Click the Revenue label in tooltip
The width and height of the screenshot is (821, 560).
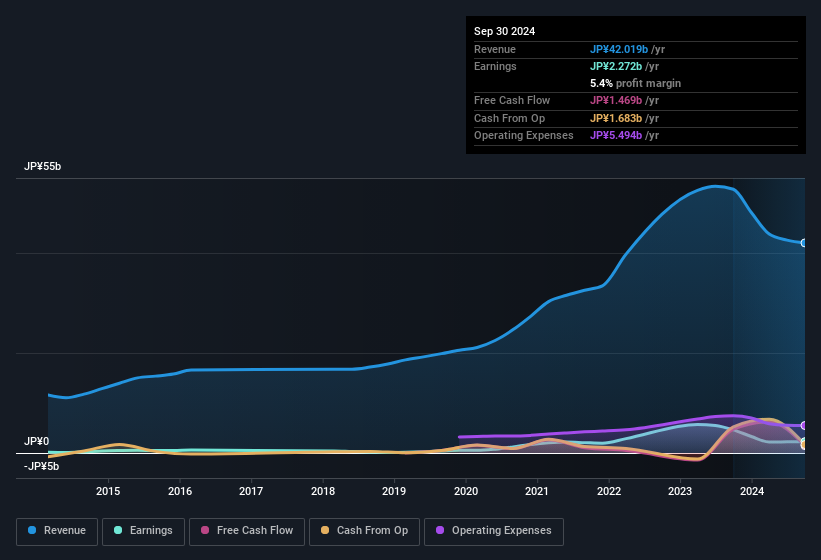[495, 49]
